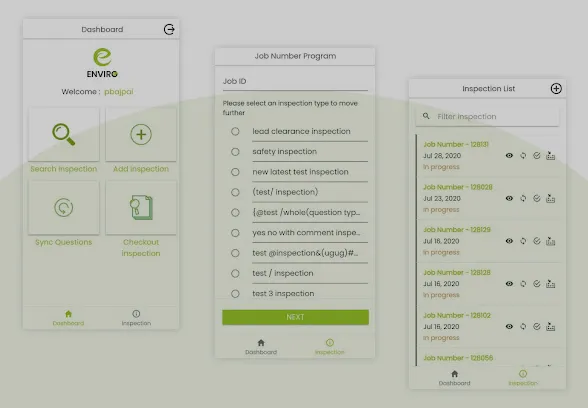The height and width of the screenshot is (408, 588).
Task: Focus the Job ID input field
Action: point(295,81)
